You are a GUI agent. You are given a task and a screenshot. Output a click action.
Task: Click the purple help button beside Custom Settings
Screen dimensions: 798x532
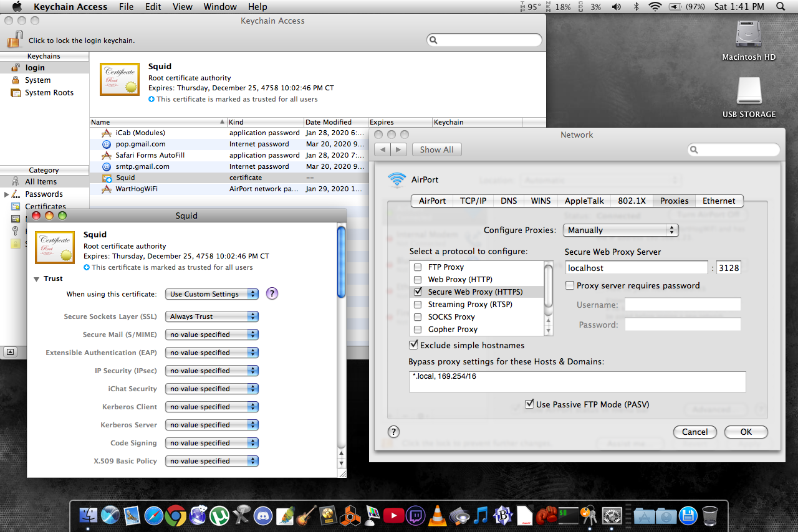click(x=272, y=294)
